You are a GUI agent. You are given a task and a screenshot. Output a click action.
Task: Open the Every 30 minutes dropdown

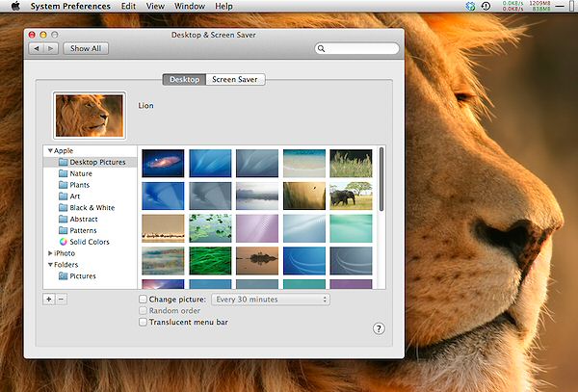tap(271, 300)
